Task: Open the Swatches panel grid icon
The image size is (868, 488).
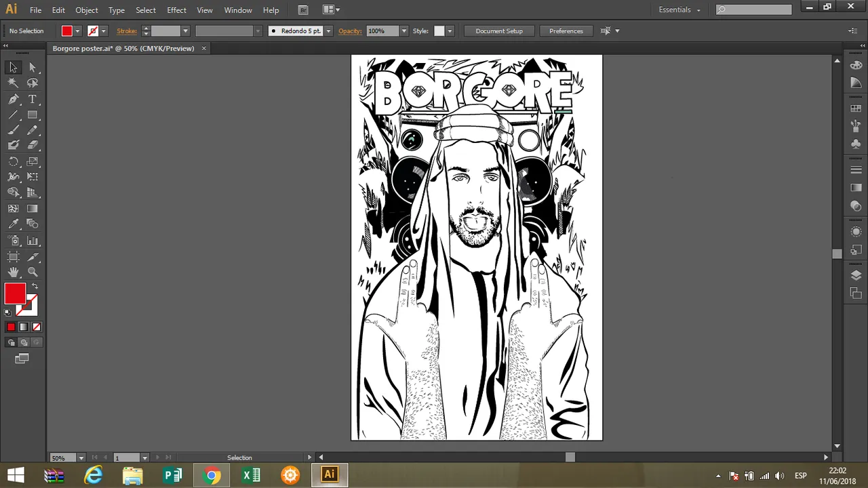Action: 856,108
